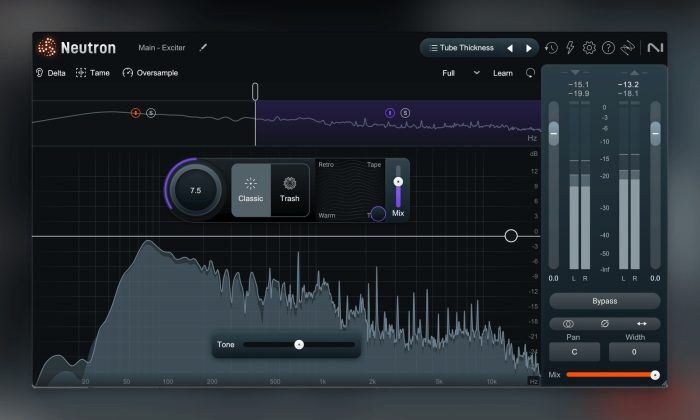This screenshot has width=700, height=420.
Task: Toggle the Delta listening mode
Action: click(x=50, y=73)
